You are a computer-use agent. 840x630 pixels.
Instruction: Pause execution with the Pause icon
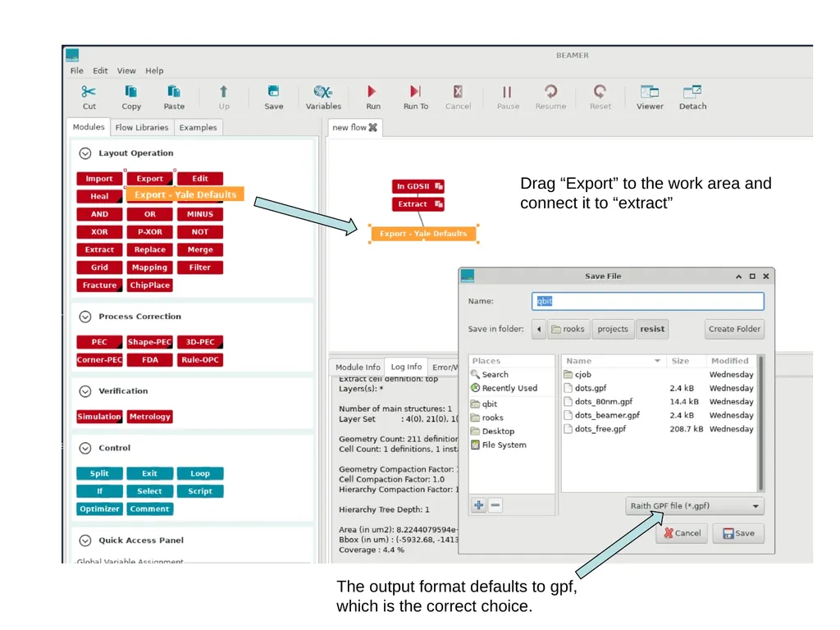click(x=507, y=92)
